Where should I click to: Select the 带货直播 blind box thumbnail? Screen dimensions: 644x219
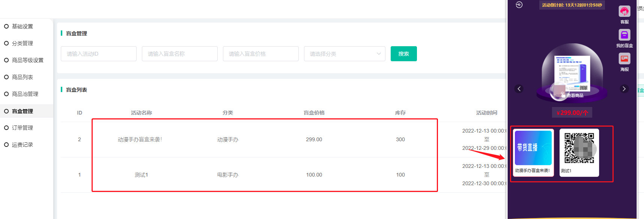[533, 148]
